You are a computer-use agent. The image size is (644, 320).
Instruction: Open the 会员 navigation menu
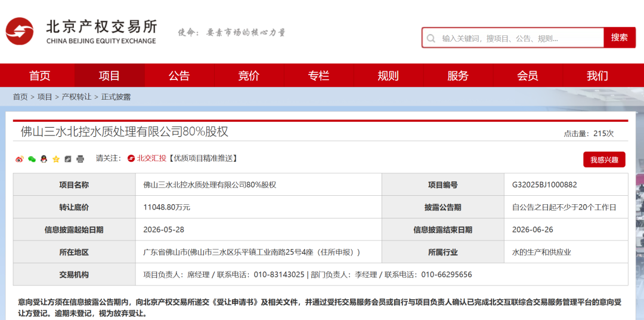coord(528,76)
